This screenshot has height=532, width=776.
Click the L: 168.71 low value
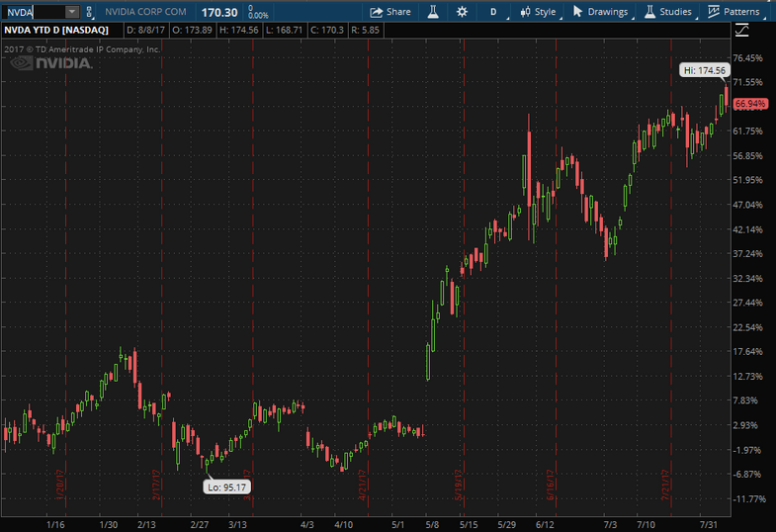pos(284,31)
